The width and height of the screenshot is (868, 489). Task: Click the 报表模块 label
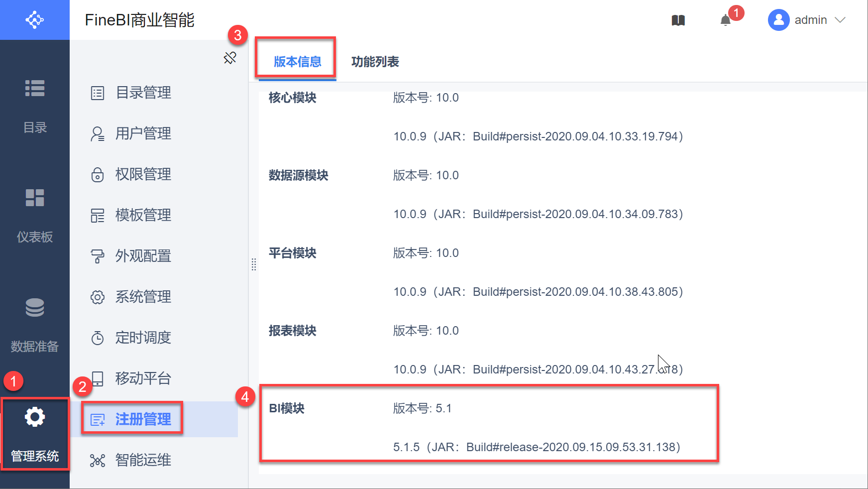[293, 331]
